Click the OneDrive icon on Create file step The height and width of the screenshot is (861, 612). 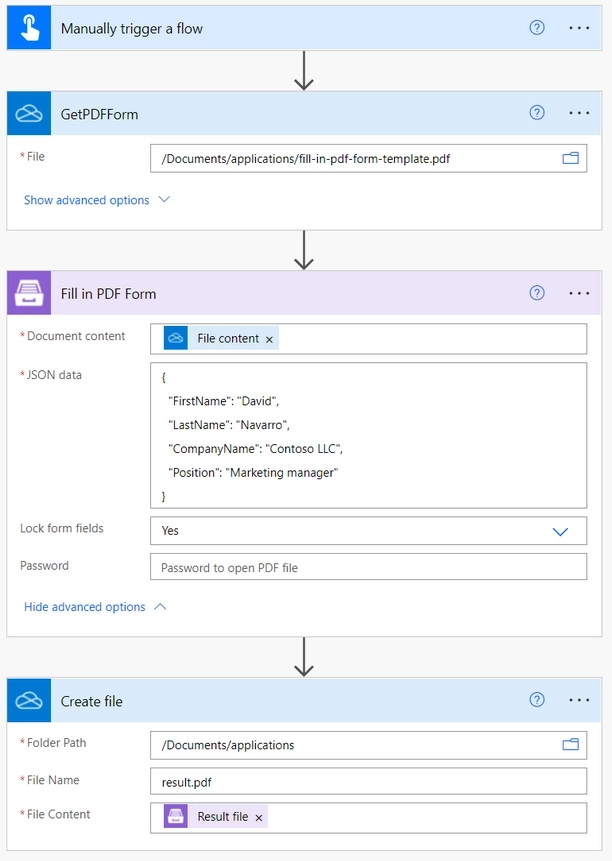(x=28, y=700)
